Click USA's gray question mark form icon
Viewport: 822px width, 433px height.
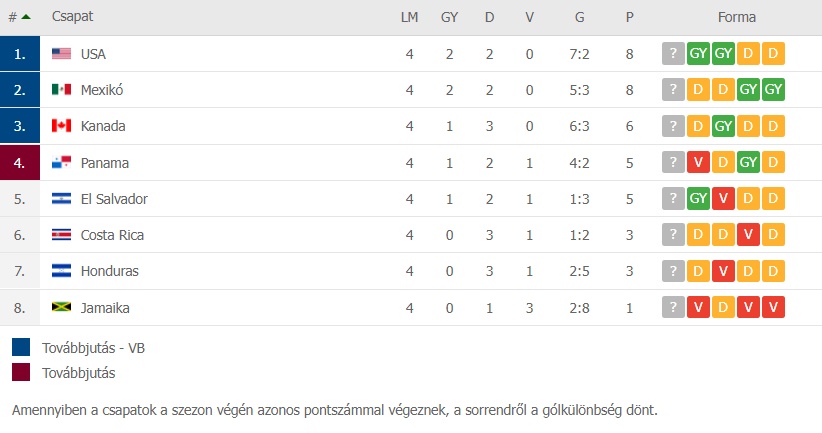click(x=673, y=53)
